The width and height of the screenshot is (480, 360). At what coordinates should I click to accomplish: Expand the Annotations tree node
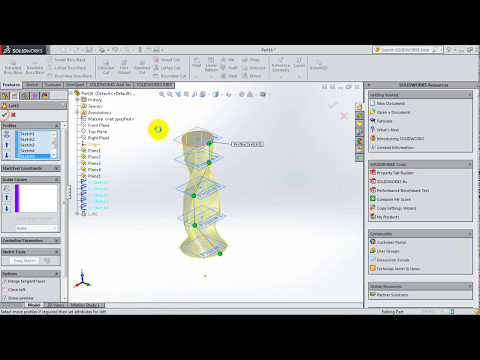pos(77,112)
